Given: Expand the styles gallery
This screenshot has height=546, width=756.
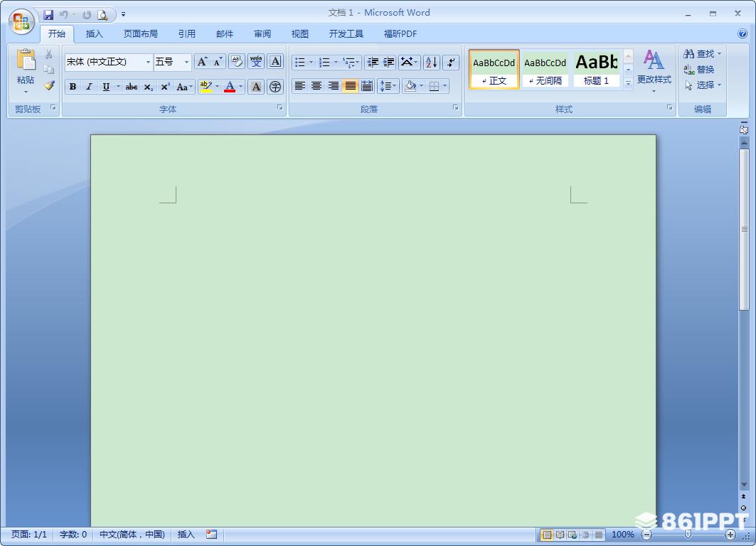Looking at the screenshot, I should (628, 83).
